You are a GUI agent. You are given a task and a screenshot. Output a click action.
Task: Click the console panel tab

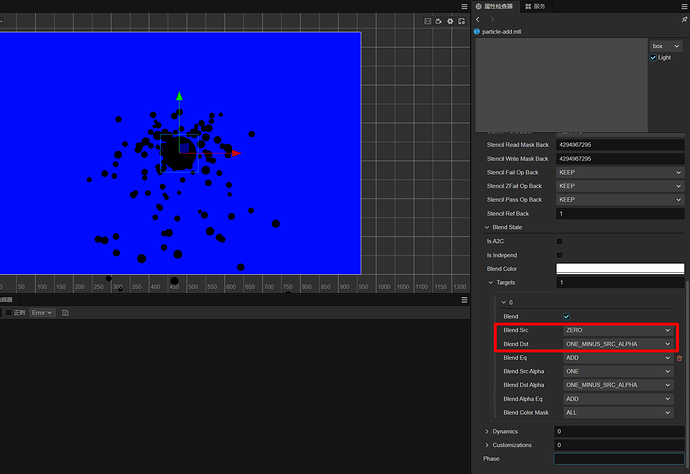coord(7,300)
